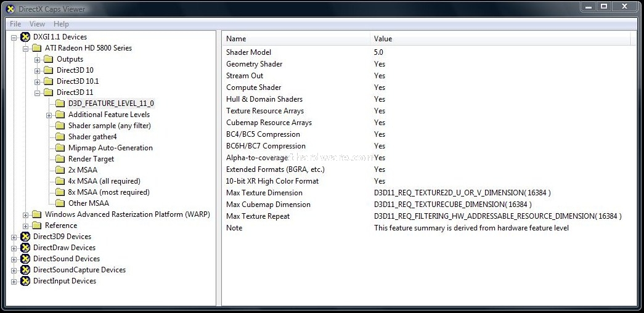This screenshot has height=313, width=644.
Task: Click the Additional Feature Levels folder icon
Action: point(60,115)
